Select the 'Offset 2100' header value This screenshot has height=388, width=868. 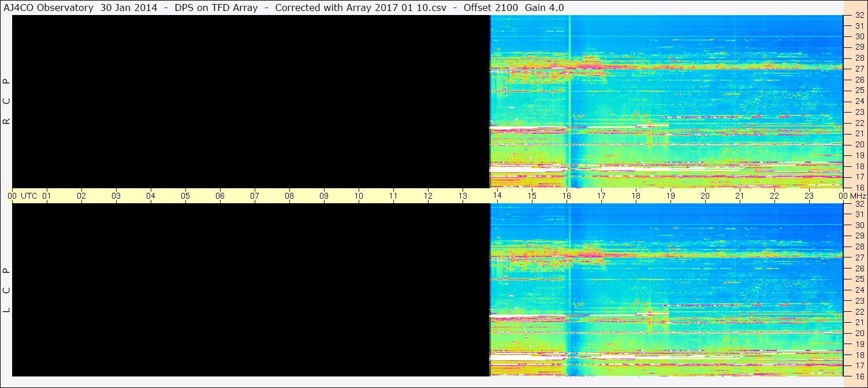[491, 8]
